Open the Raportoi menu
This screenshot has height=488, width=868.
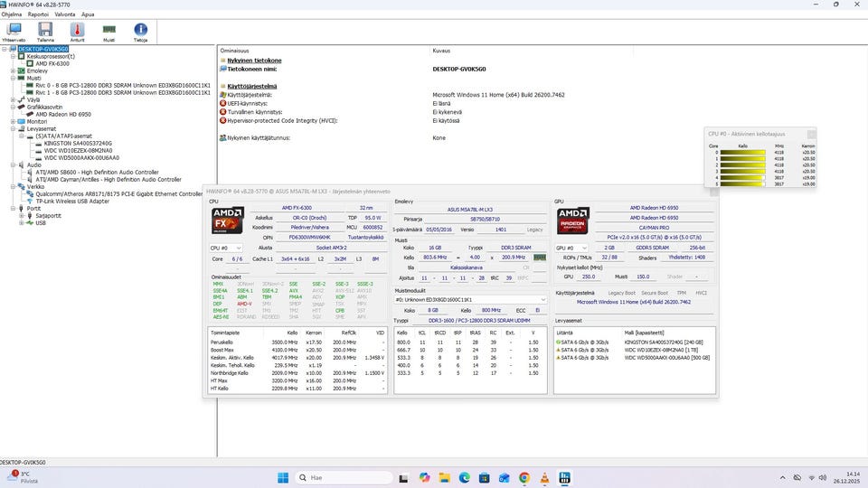[38, 14]
